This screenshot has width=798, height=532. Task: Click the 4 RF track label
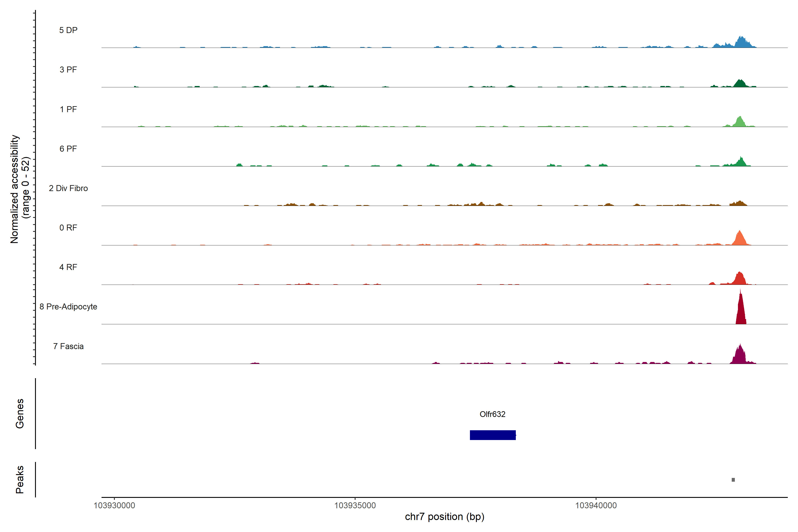68,267
